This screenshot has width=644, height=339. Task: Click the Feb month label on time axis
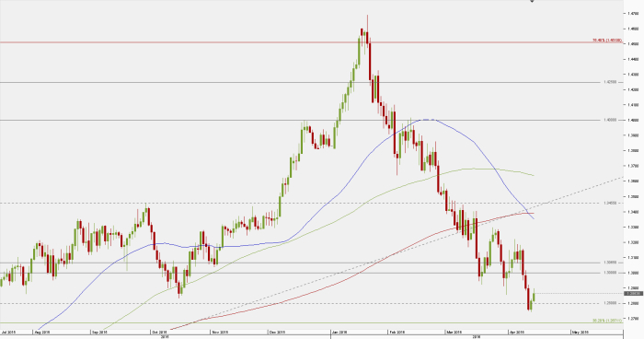(x=397, y=332)
